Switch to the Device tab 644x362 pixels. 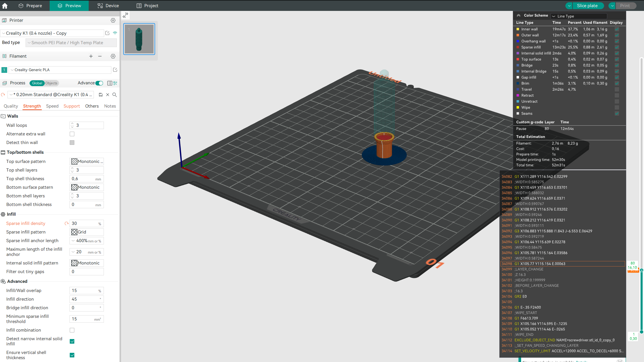click(x=108, y=6)
